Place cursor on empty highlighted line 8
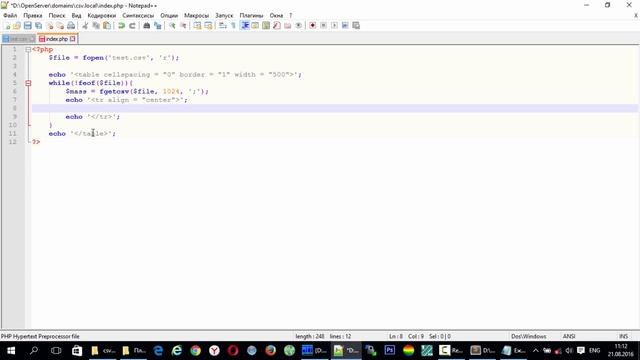Viewport: 640px width, 360px height. coord(335,108)
